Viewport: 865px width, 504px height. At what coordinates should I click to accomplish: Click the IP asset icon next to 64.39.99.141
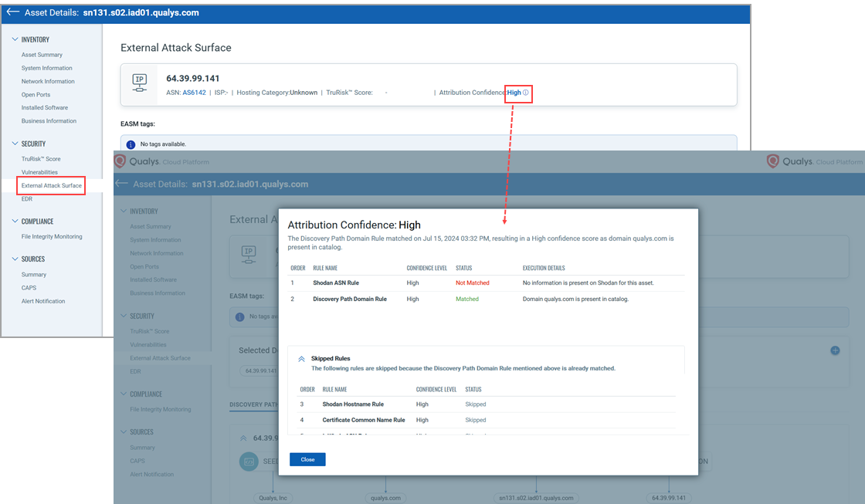[x=140, y=83]
